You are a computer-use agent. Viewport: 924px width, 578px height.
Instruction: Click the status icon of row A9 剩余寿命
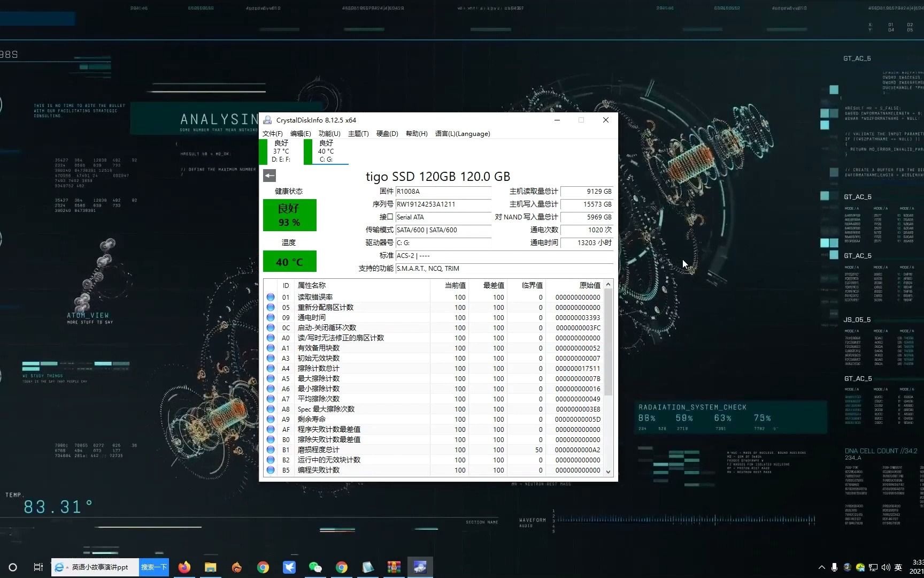pyautogui.click(x=271, y=419)
